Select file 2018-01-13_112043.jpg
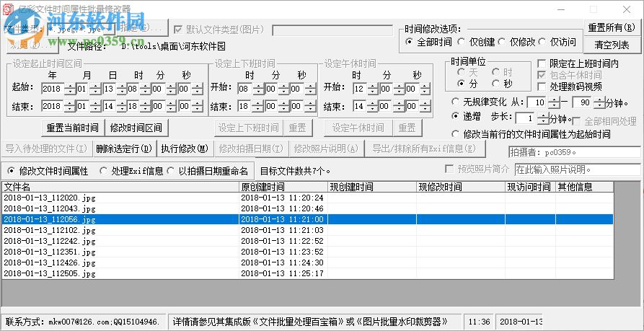644x331 pixels. (120, 208)
